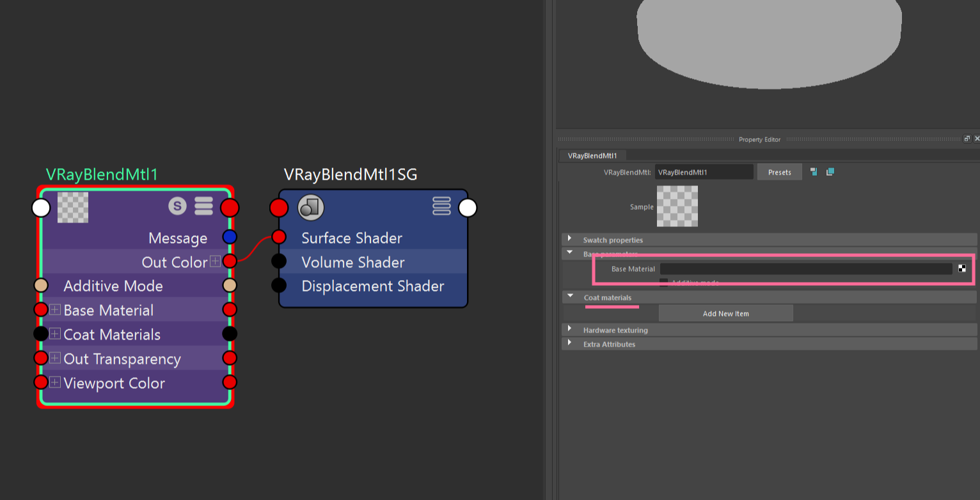Click VRayBlendMtl1 red top-right output port

[x=230, y=208]
